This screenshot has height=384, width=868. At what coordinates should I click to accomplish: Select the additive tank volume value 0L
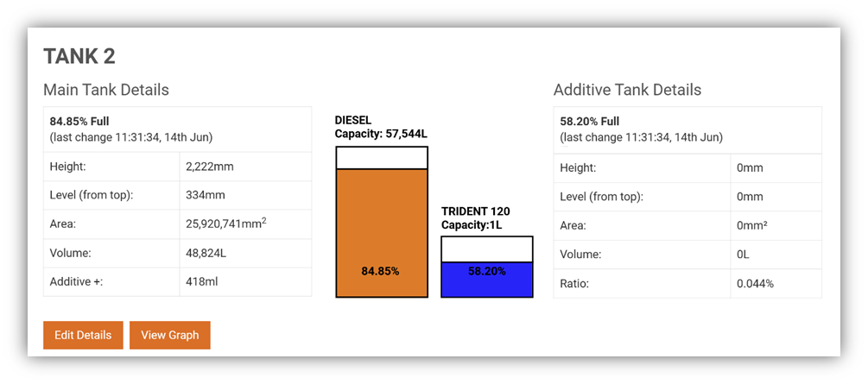click(x=744, y=254)
